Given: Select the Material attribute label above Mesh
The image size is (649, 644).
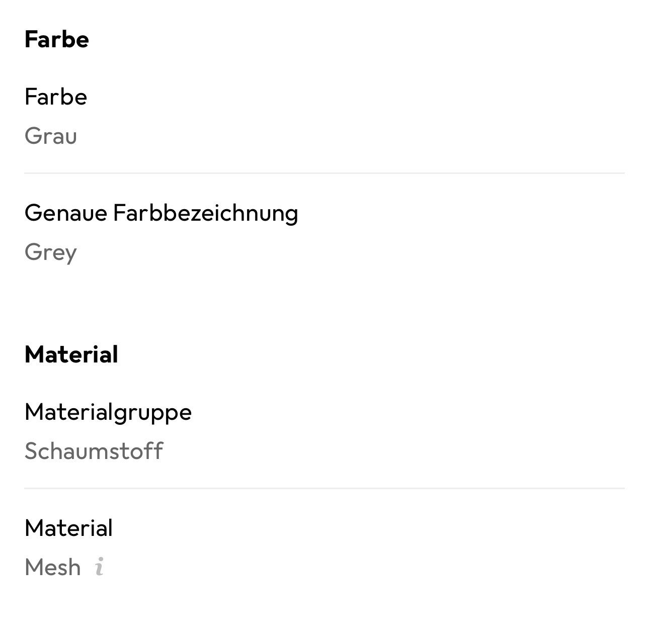Looking at the screenshot, I should click(69, 528).
